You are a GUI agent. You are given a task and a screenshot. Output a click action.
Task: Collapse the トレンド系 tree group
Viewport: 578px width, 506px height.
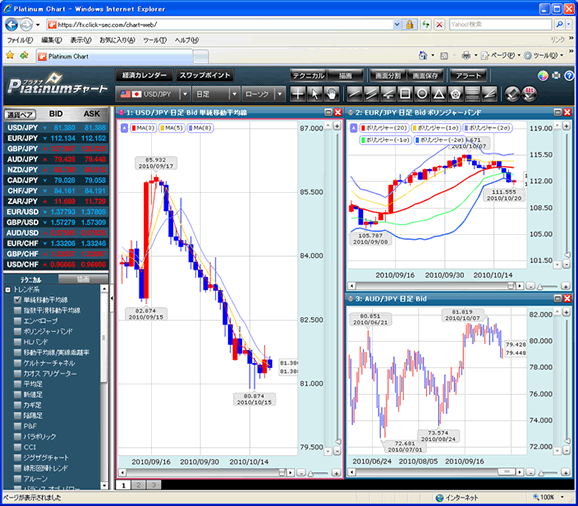pyautogui.click(x=8, y=290)
